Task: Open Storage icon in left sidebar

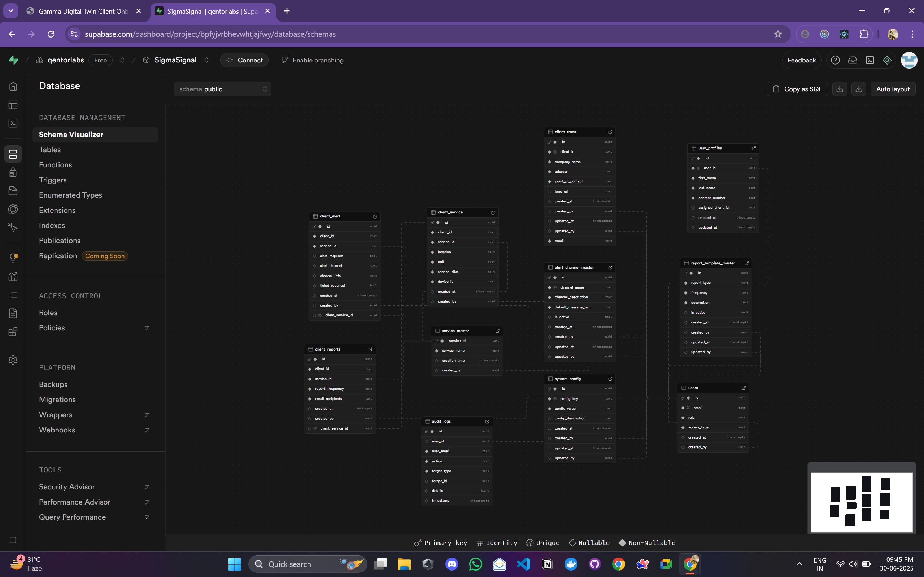Action: coord(13,191)
